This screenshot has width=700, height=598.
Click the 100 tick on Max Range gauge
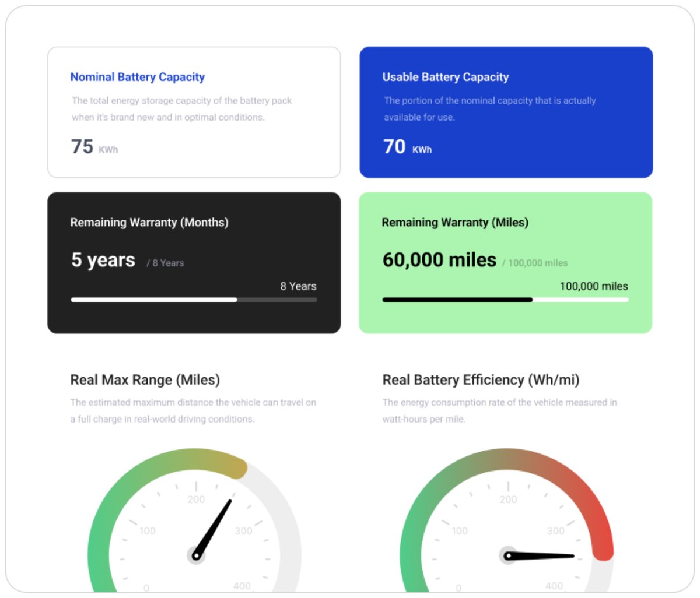pos(148,531)
